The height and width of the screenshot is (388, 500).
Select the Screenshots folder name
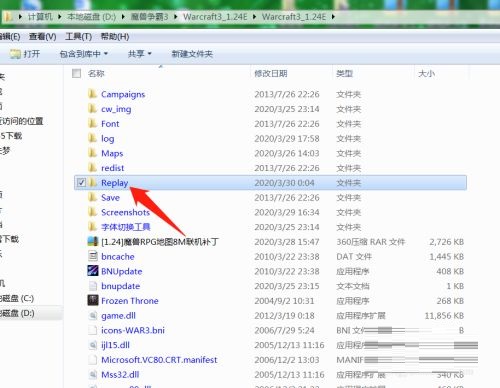(x=125, y=212)
